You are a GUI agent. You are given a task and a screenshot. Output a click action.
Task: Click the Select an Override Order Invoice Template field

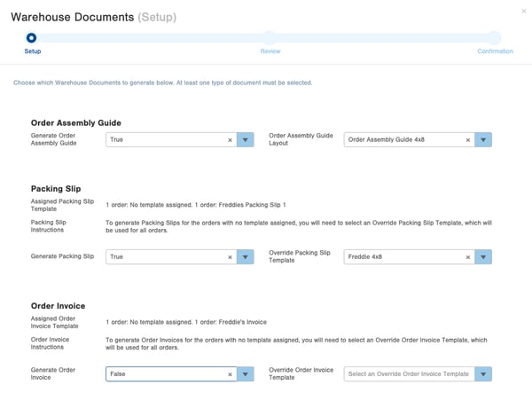409,374
